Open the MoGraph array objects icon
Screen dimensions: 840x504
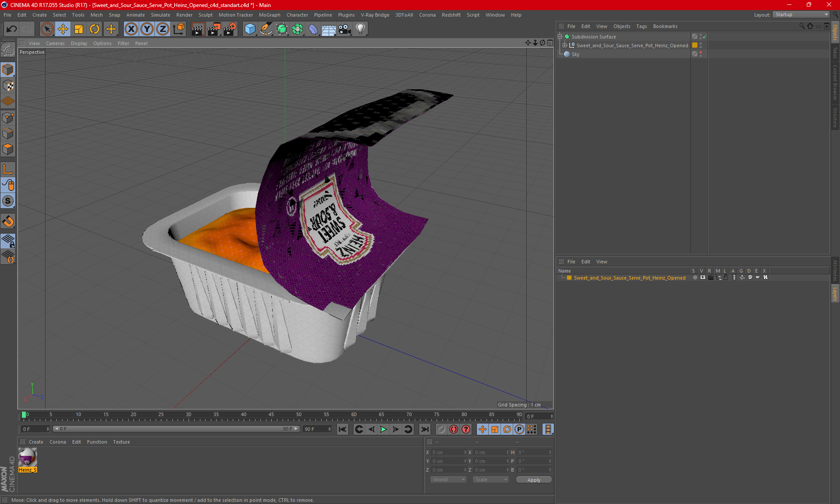click(x=297, y=29)
